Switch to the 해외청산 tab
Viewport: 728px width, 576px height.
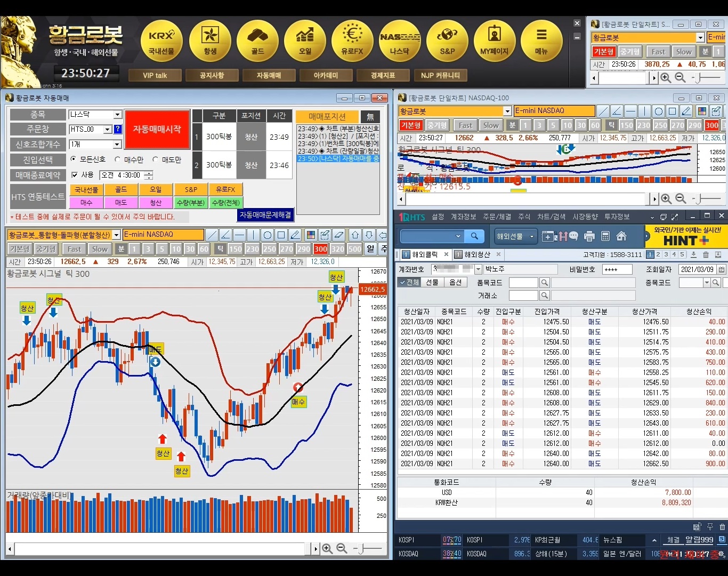tap(477, 254)
